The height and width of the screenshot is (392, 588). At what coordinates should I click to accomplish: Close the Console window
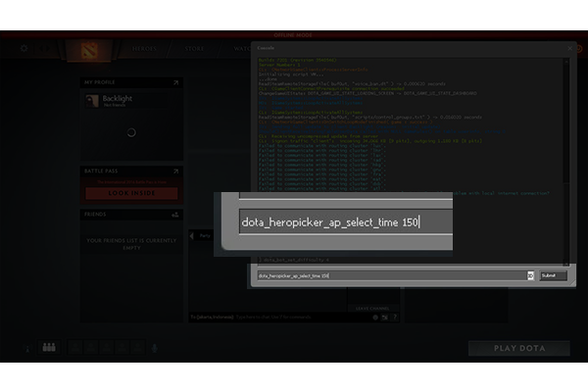570,48
